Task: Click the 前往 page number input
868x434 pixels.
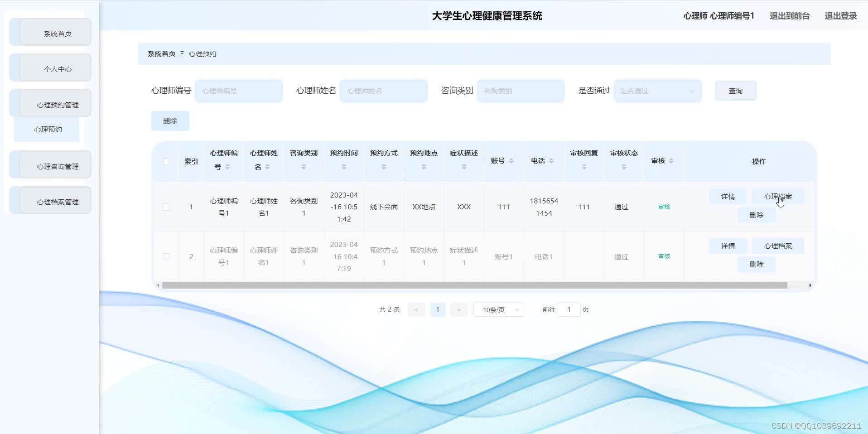Action: click(569, 309)
